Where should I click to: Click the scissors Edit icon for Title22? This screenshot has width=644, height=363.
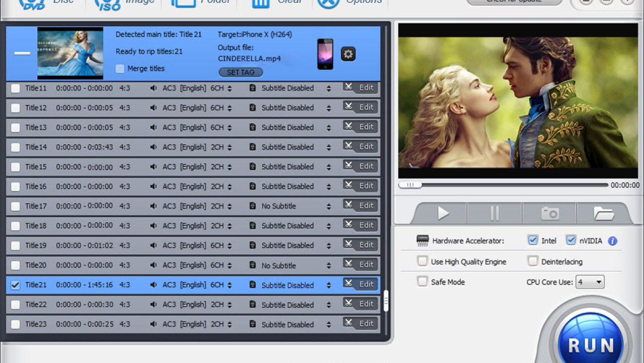(x=348, y=303)
